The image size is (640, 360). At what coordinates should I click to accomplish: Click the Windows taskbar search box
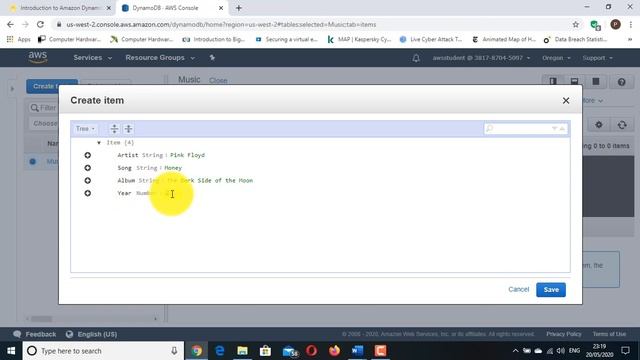click(x=103, y=351)
